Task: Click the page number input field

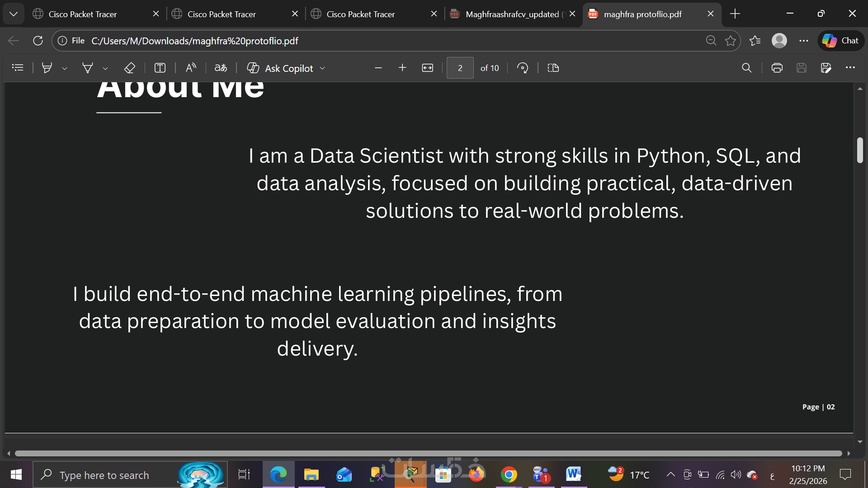Action: [460, 68]
